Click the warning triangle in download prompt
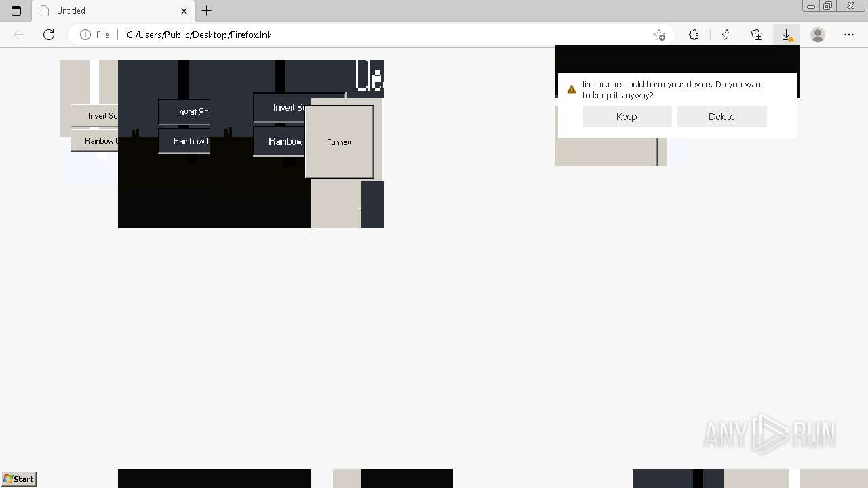 pyautogui.click(x=571, y=89)
